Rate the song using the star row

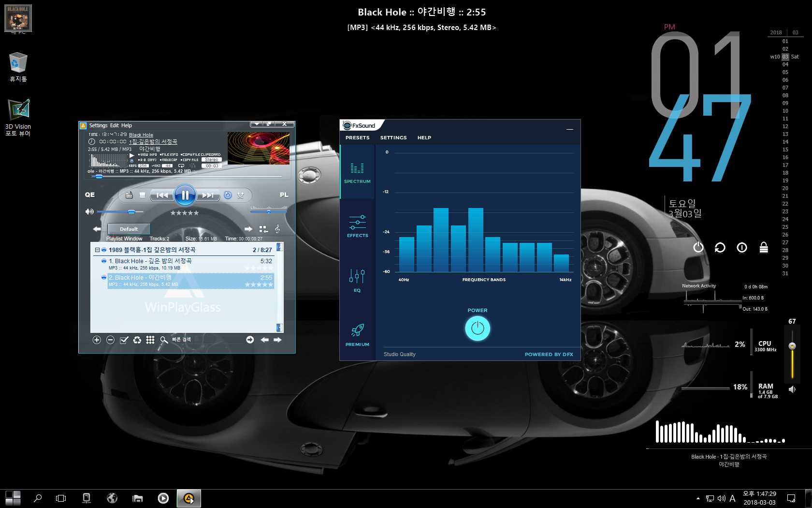[x=184, y=213]
